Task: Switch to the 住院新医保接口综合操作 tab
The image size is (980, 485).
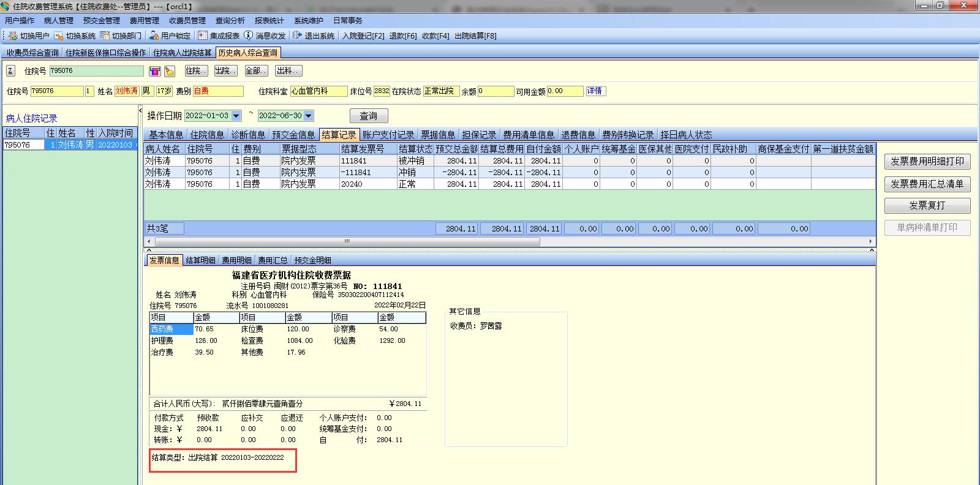Action: (x=106, y=53)
